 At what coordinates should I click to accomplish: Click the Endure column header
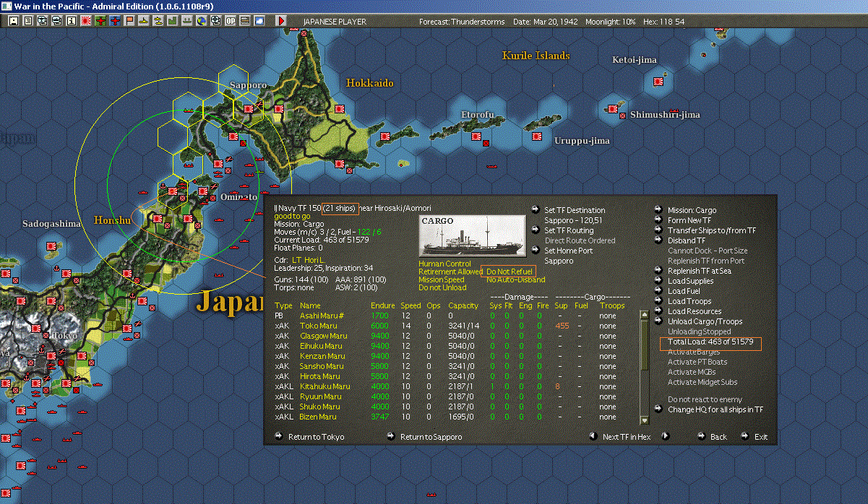382,305
